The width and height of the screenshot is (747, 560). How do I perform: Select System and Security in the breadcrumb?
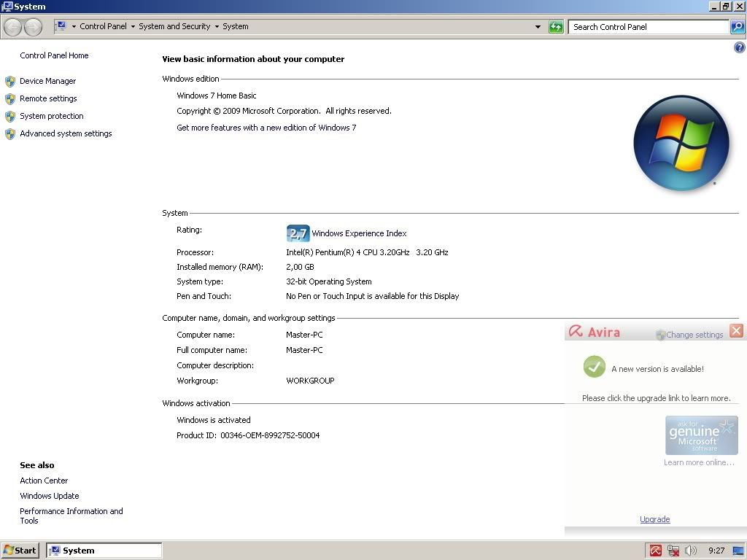coord(174,26)
